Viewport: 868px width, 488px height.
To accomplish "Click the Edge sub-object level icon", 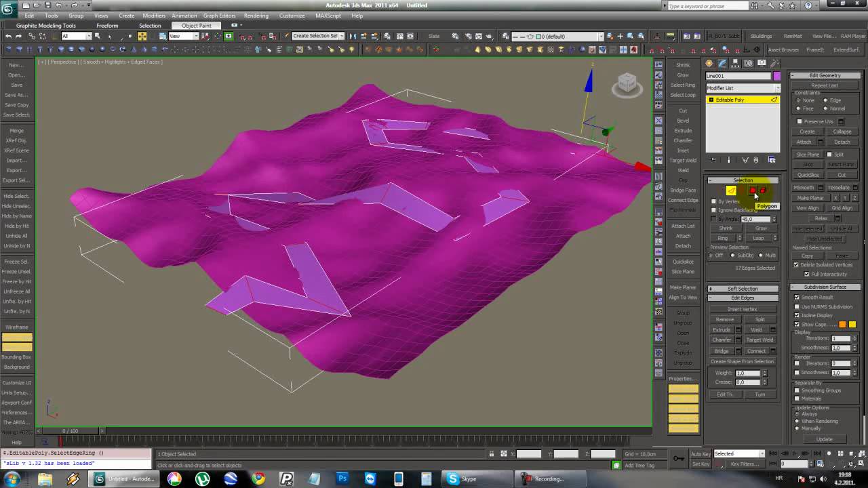I will coord(731,191).
